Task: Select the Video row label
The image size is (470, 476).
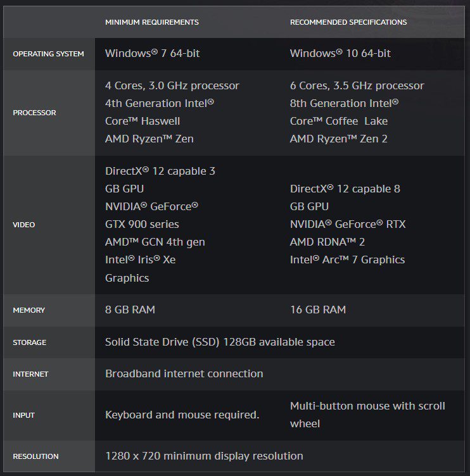Action: pos(24,225)
